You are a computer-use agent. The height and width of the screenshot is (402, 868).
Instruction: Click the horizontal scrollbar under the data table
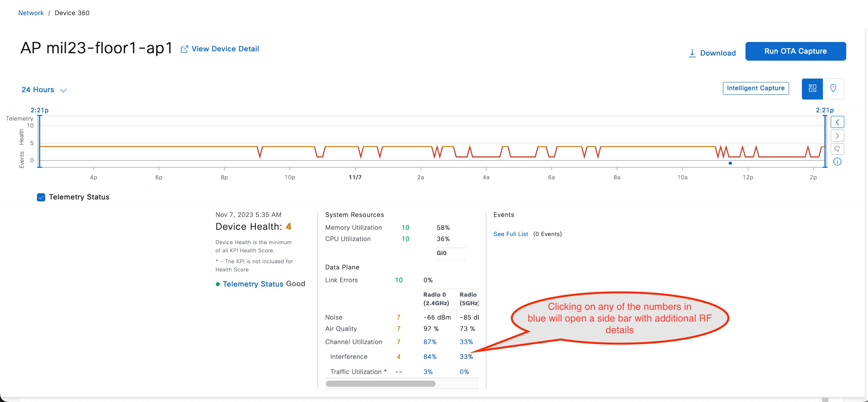[380, 384]
